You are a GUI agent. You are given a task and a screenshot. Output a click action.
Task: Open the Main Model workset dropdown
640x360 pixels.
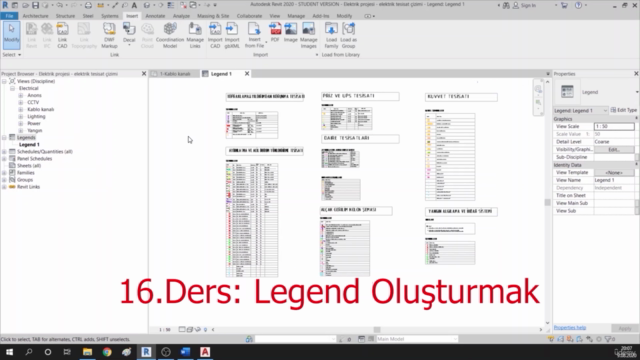click(x=416, y=339)
